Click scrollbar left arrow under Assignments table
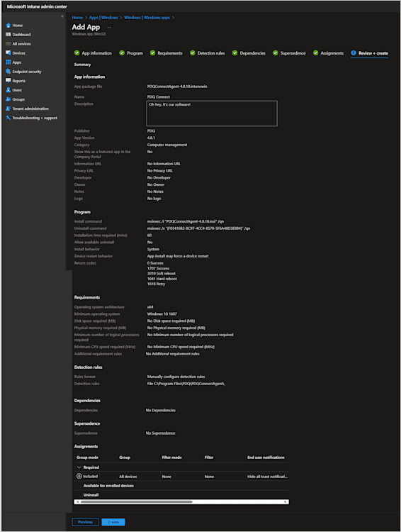This screenshot has width=401, height=532. tap(77, 501)
